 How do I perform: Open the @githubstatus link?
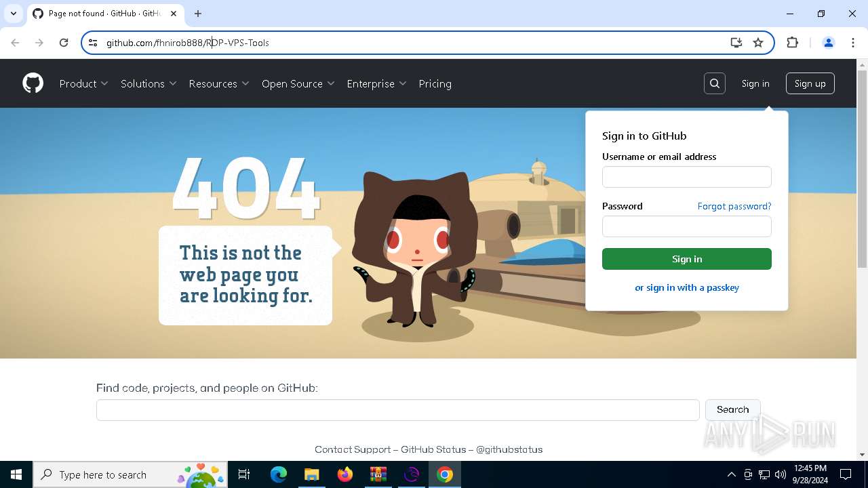coord(509,449)
